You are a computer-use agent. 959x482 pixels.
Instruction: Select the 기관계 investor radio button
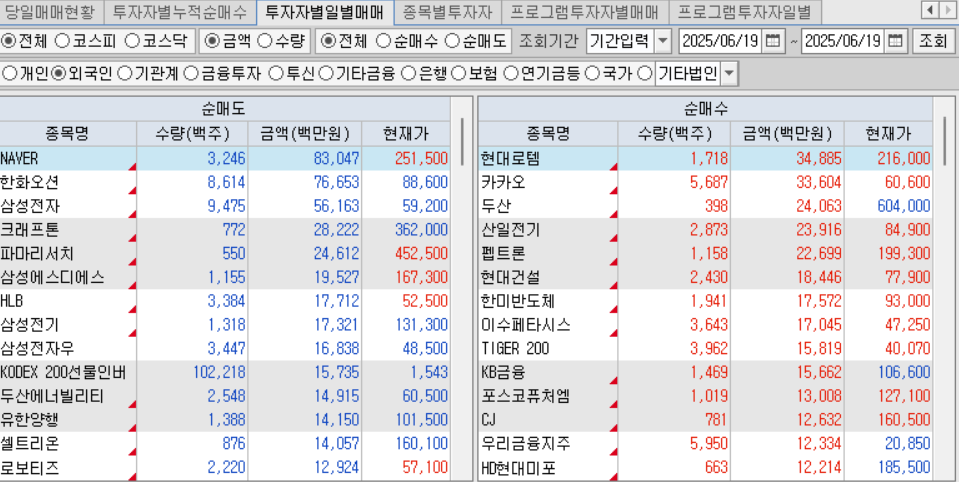tap(124, 74)
